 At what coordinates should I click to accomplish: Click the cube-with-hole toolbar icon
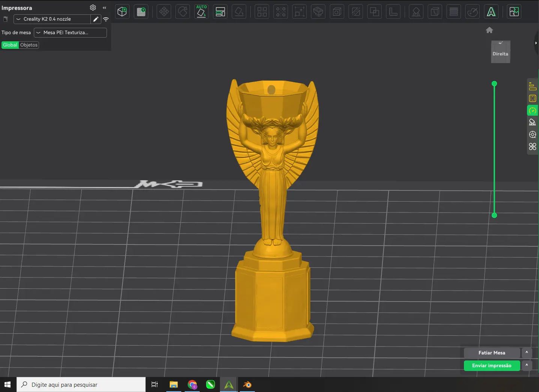click(x=337, y=12)
